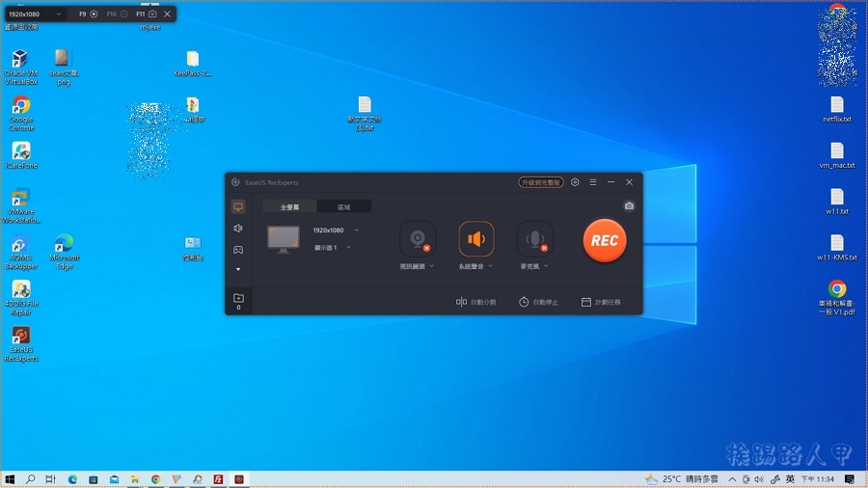Open 計劃任務 task scheduler
868x488 pixels.
[601, 302]
